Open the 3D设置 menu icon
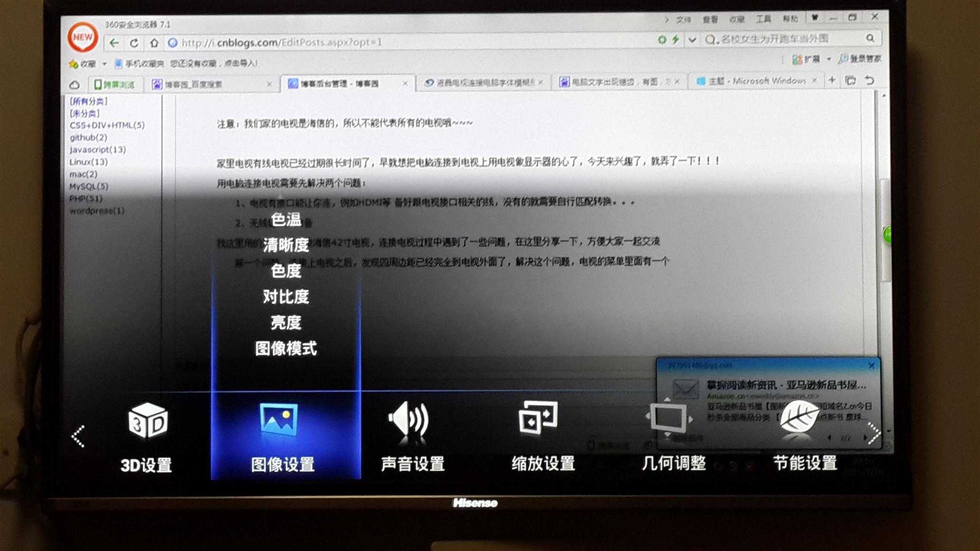Image resolution: width=980 pixels, height=551 pixels. click(x=148, y=420)
